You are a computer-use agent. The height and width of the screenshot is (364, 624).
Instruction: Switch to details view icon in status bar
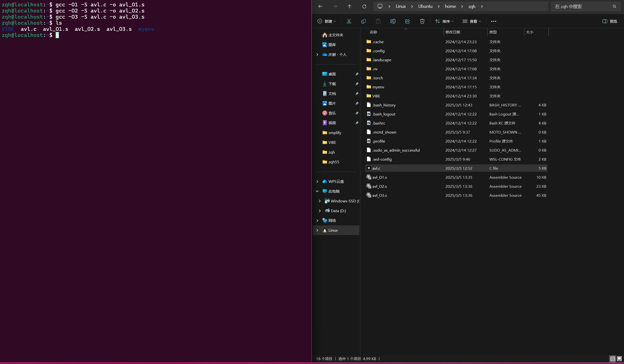(612, 359)
